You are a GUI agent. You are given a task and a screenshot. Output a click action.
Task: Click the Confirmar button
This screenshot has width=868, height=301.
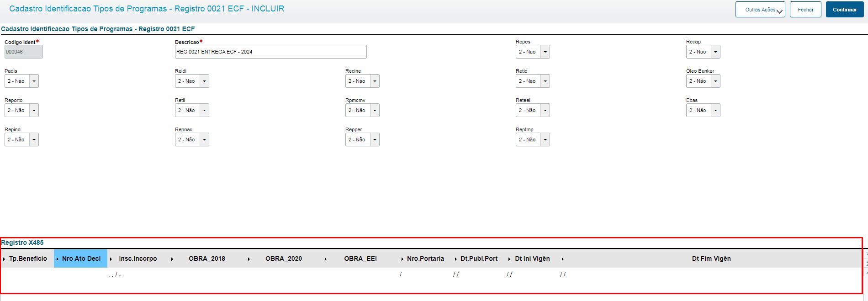(845, 10)
